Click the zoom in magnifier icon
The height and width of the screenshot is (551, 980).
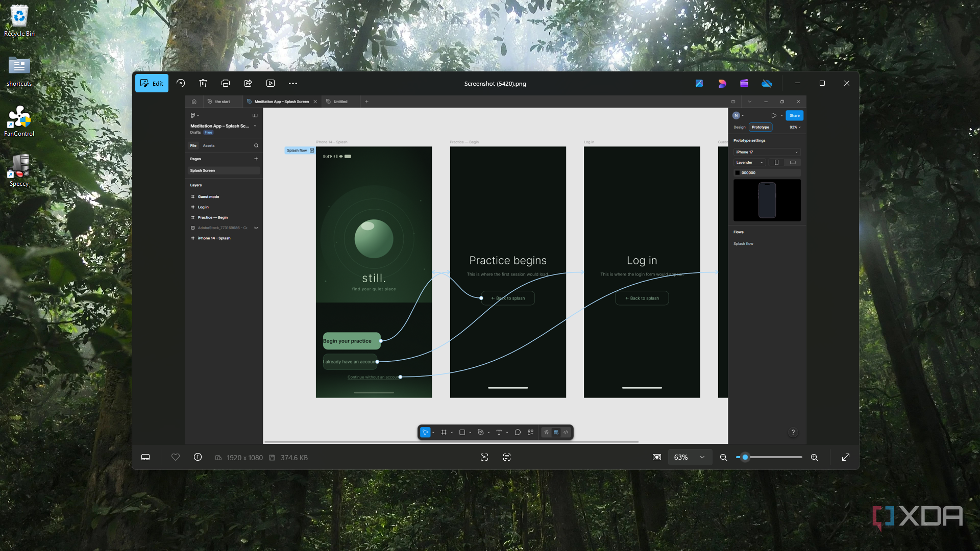(815, 458)
